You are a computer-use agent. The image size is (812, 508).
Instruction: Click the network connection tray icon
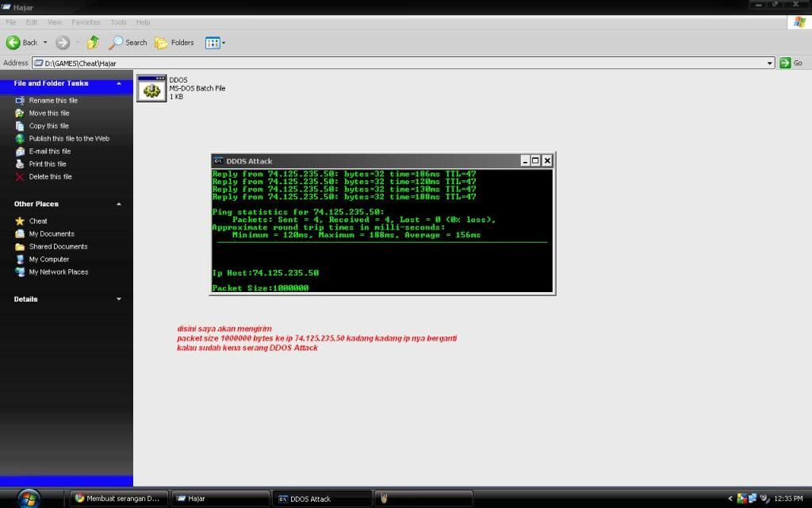pyautogui.click(x=753, y=498)
